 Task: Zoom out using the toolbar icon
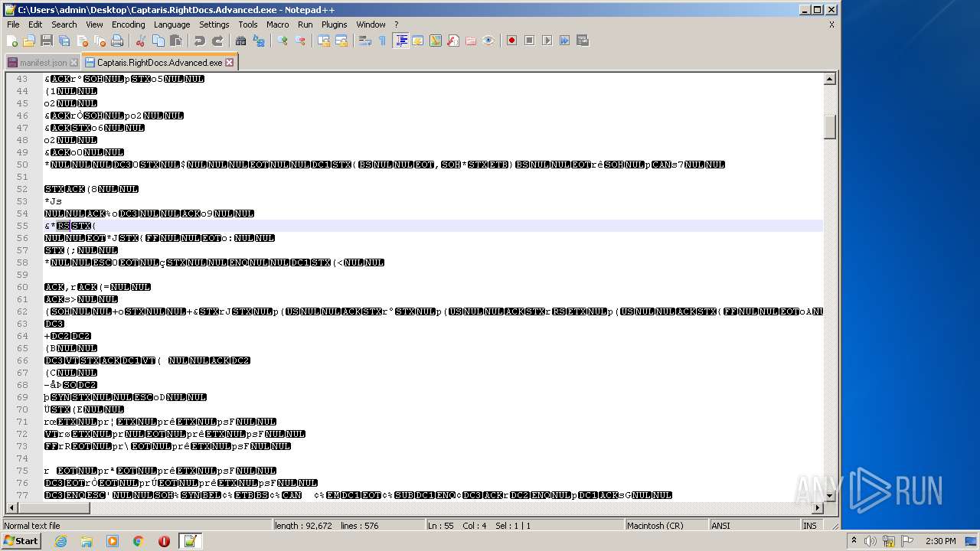[x=300, y=41]
